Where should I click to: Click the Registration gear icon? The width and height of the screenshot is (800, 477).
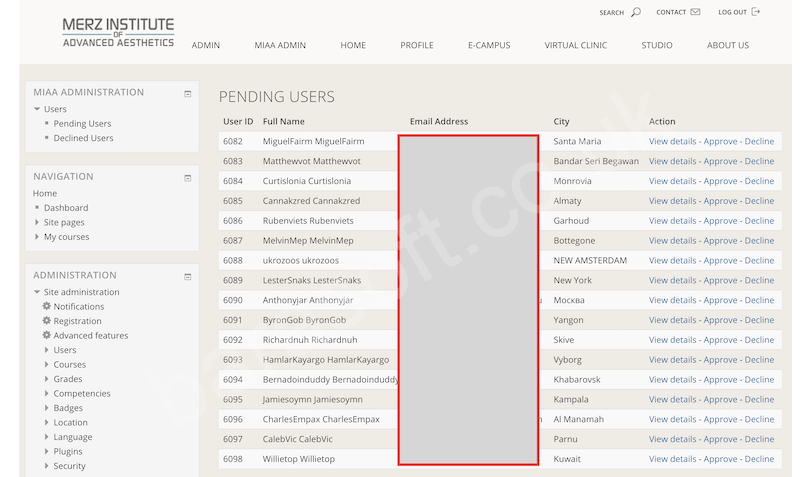click(x=46, y=320)
